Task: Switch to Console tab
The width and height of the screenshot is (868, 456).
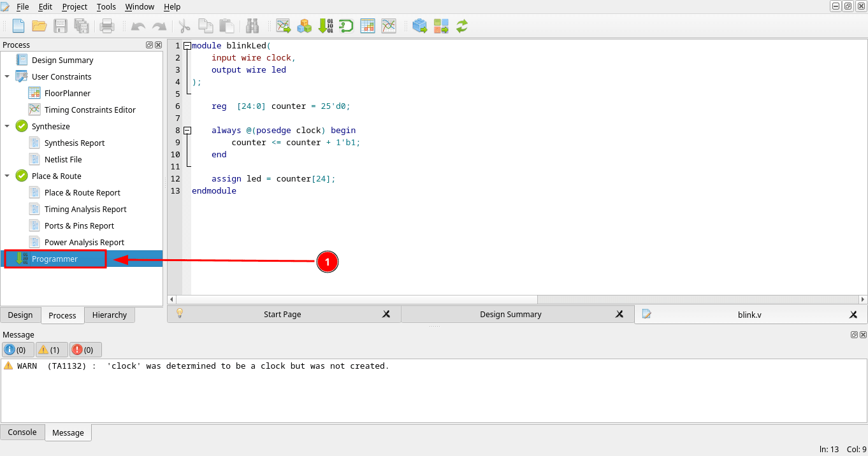Action: click(22, 432)
